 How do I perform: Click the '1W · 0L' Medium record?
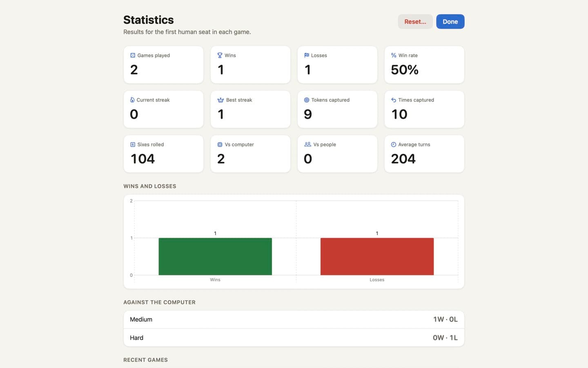tap(445, 319)
